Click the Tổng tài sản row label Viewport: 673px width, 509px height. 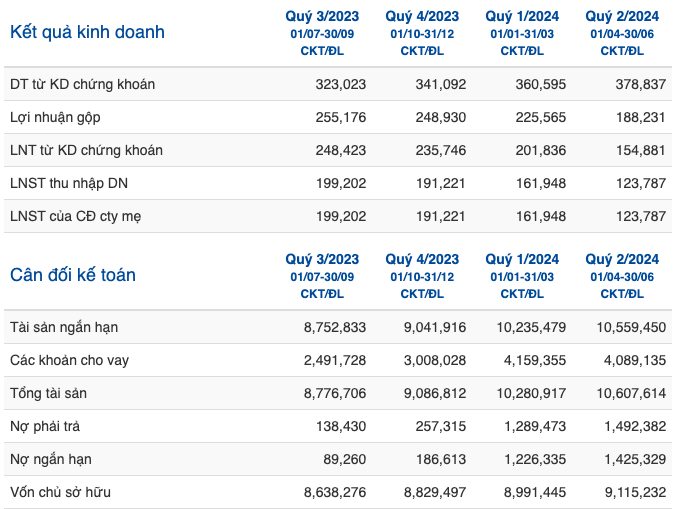tap(48, 393)
